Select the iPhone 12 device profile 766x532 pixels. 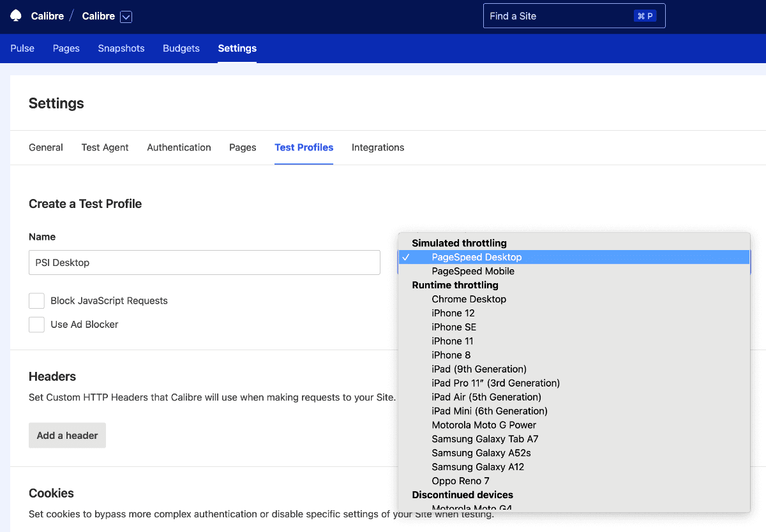click(x=453, y=313)
